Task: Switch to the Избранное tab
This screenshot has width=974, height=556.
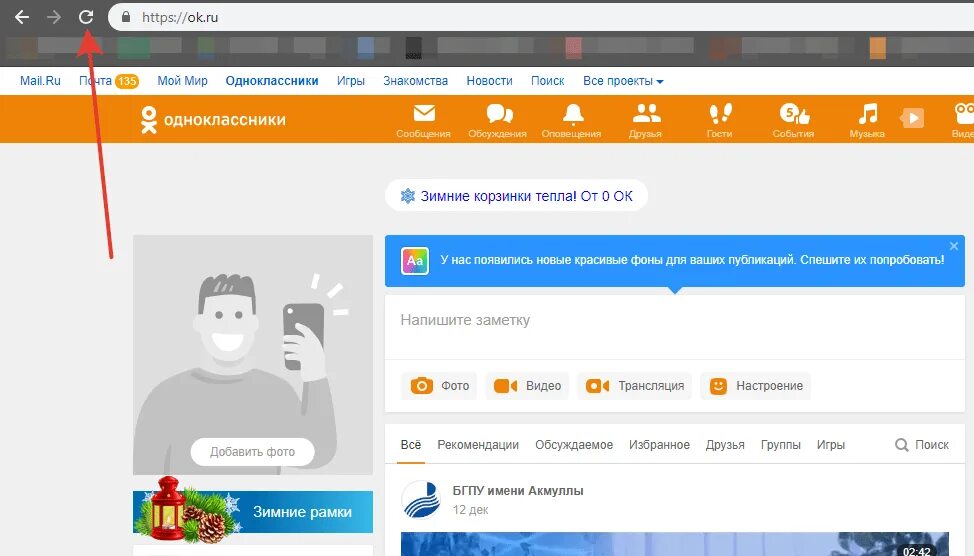Action: (x=659, y=445)
